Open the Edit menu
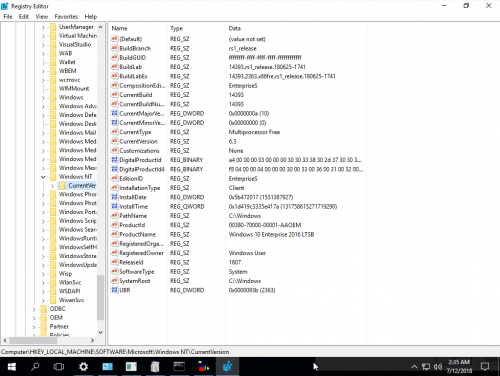 24,17
